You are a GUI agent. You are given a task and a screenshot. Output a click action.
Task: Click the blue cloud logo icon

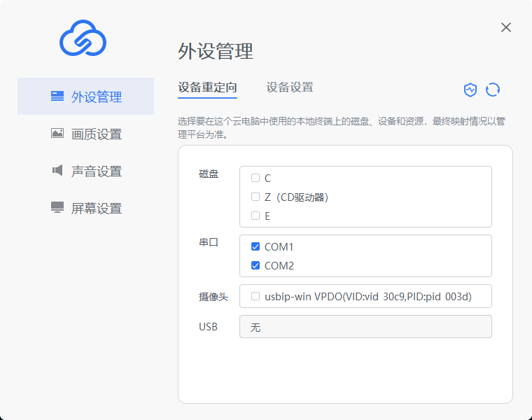[x=82, y=38]
